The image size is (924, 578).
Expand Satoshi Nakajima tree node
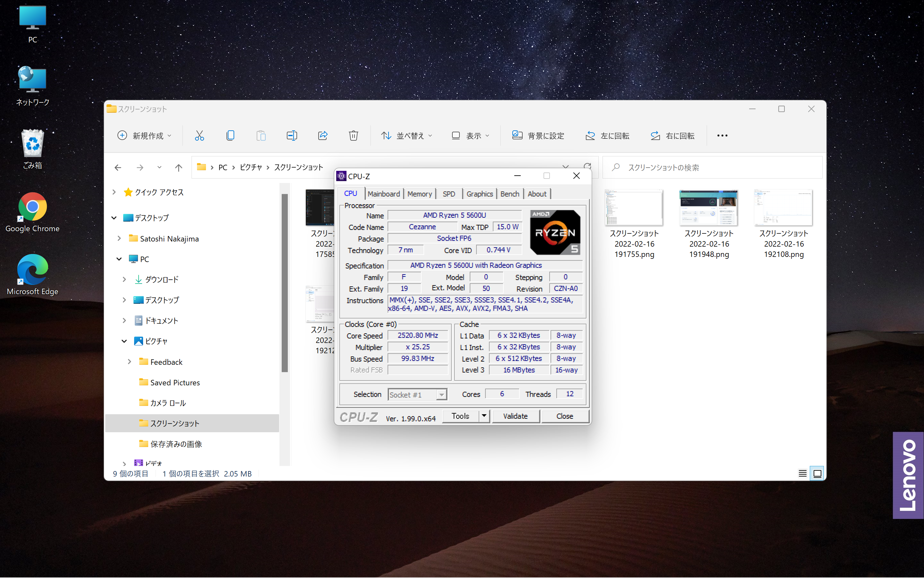pyautogui.click(x=119, y=238)
